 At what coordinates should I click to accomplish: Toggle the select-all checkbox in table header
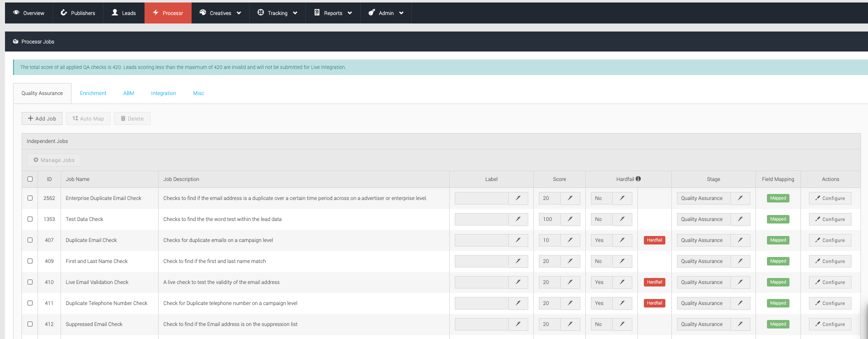coord(30,179)
